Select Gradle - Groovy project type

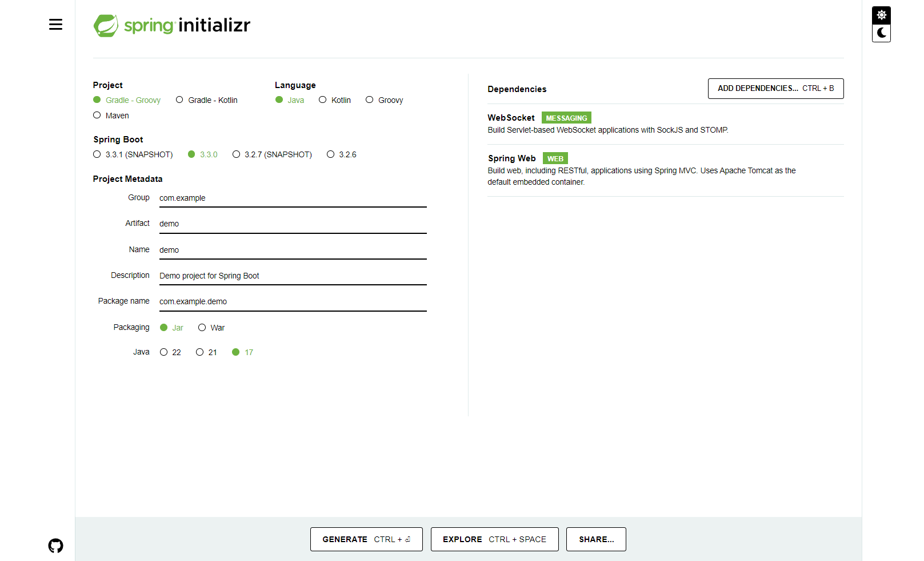pos(127,100)
